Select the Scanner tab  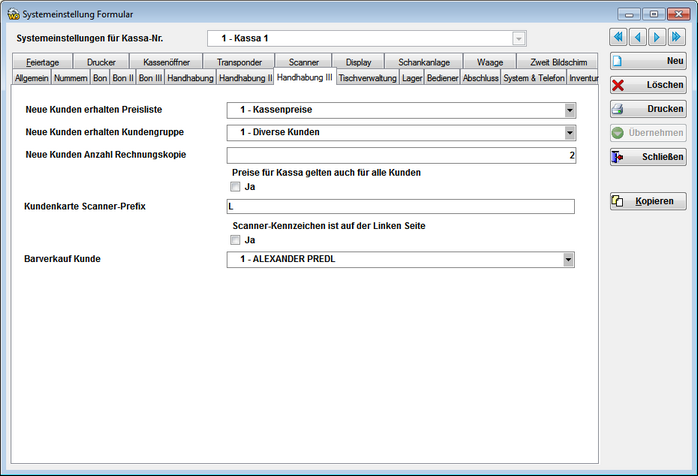click(x=304, y=62)
